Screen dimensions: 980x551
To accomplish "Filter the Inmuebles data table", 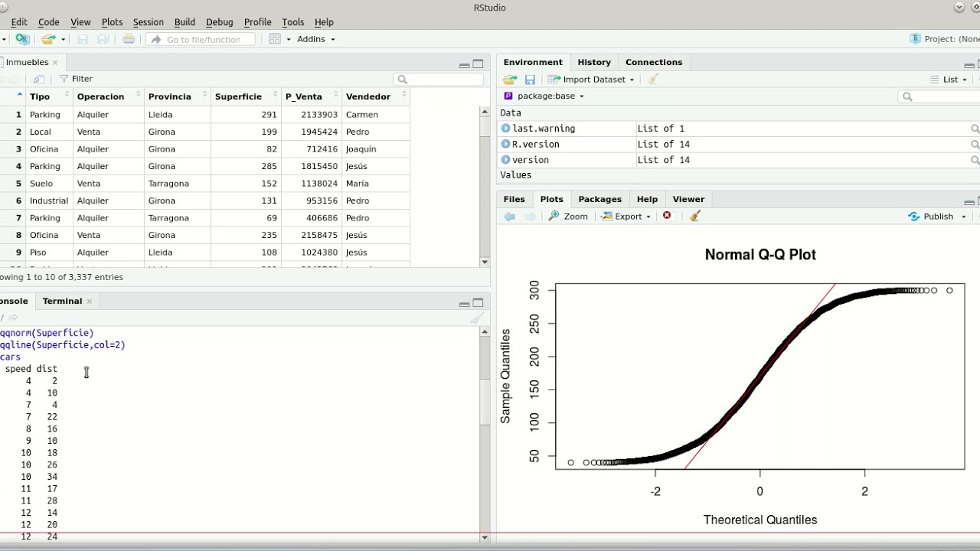I will [x=76, y=79].
